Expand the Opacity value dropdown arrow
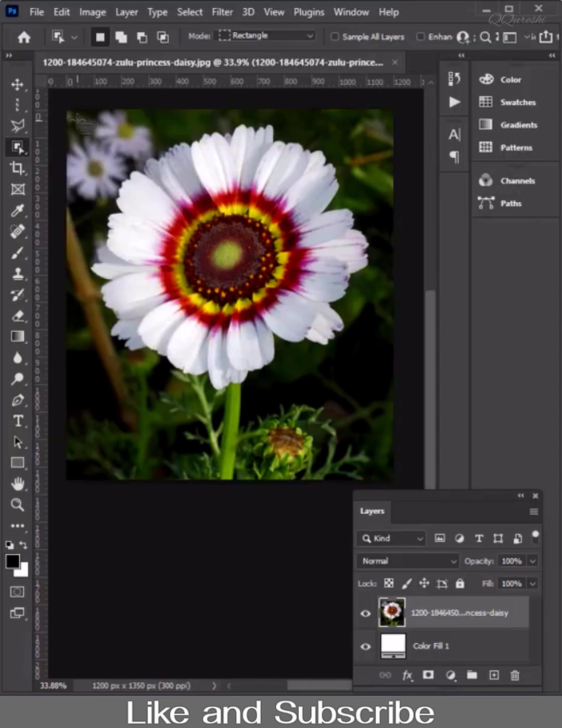Screen dimensions: 562x728 click(x=533, y=561)
